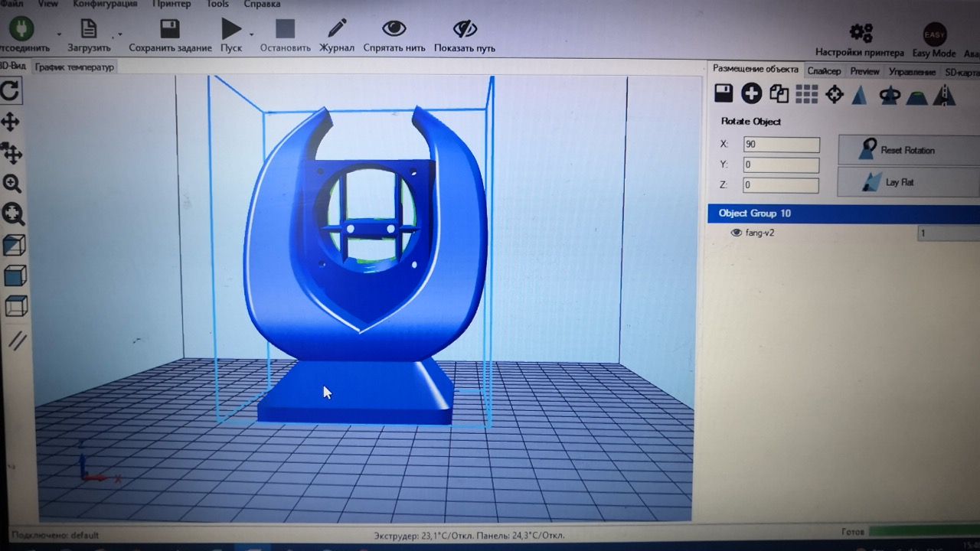Click the cut objects icon

coord(917,96)
